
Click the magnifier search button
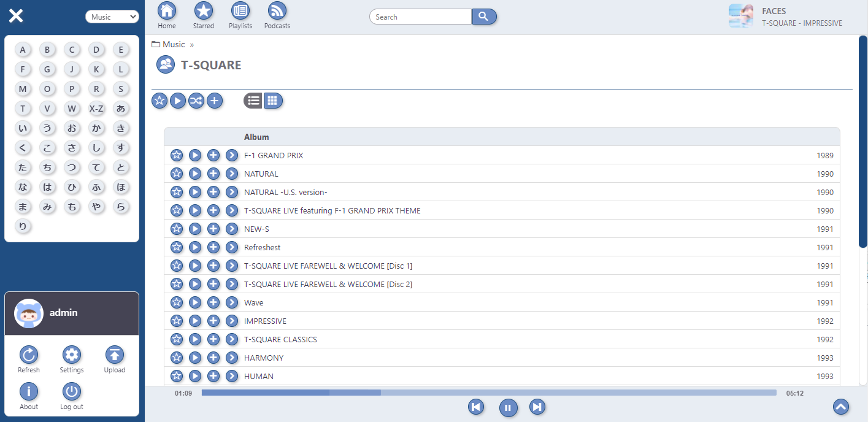pos(484,17)
